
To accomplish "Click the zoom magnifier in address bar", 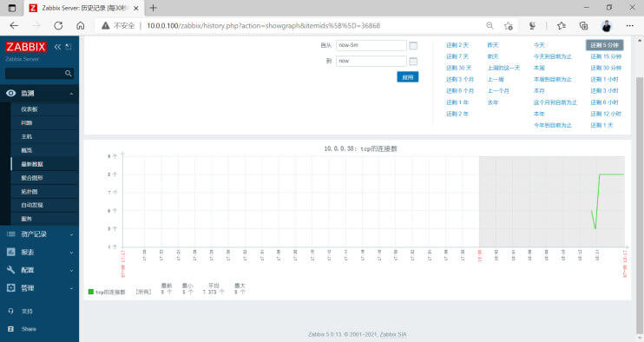I will pyautogui.click(x=490, y=25).
